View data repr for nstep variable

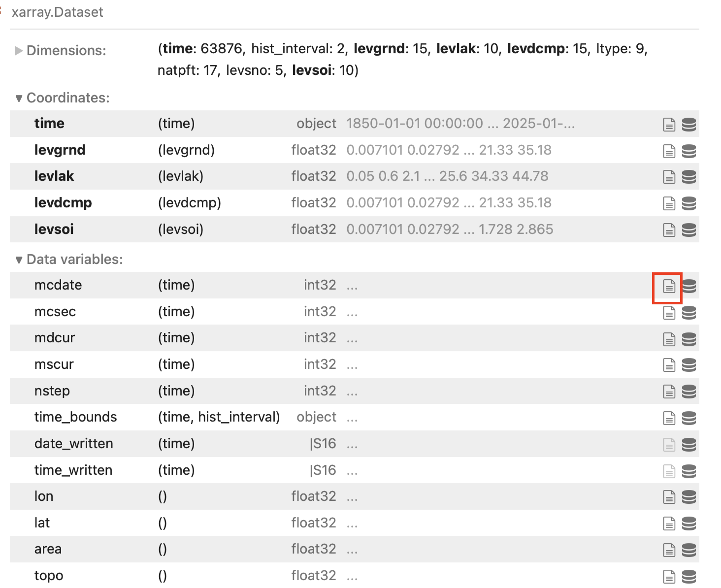689,392
